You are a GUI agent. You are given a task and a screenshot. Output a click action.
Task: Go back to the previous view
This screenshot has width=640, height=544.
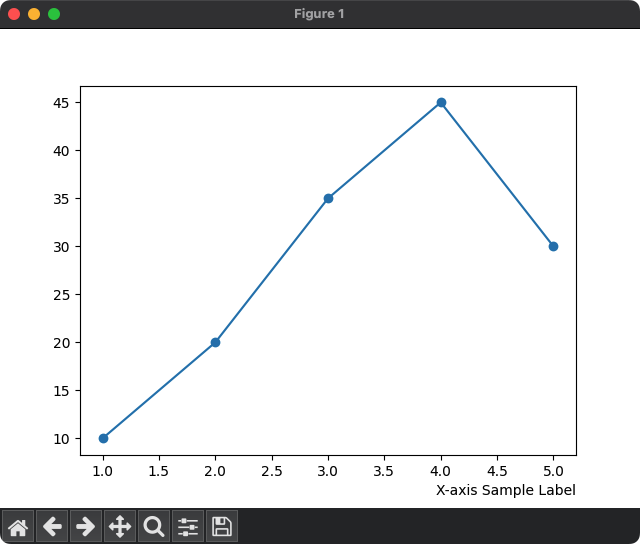pyautogui.click(x=52, y=526)
